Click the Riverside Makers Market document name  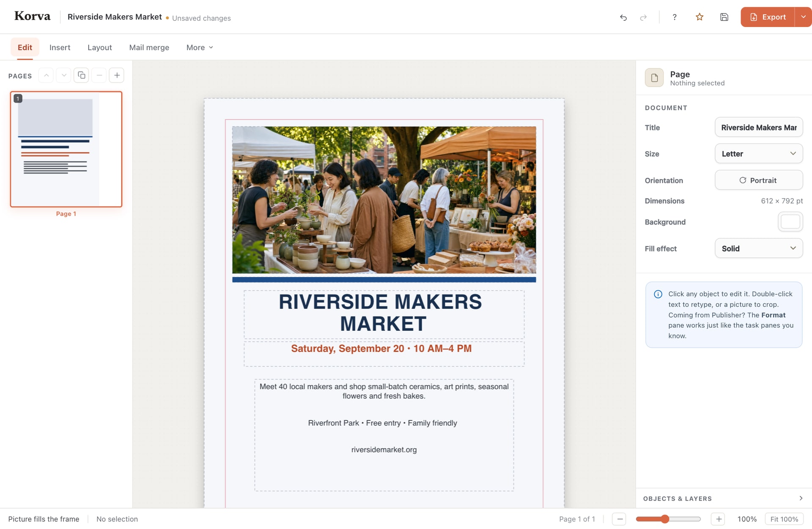[x=115, y=17]
